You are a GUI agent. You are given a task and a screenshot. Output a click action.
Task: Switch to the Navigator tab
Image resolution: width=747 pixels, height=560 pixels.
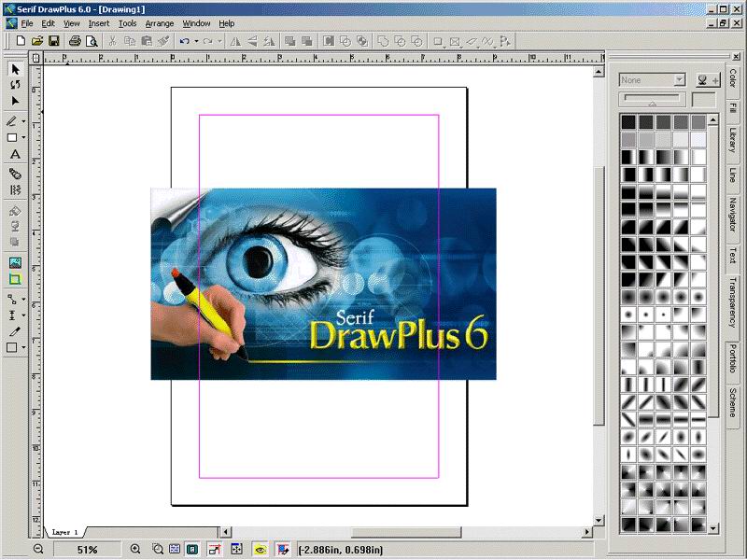[733, 215]
